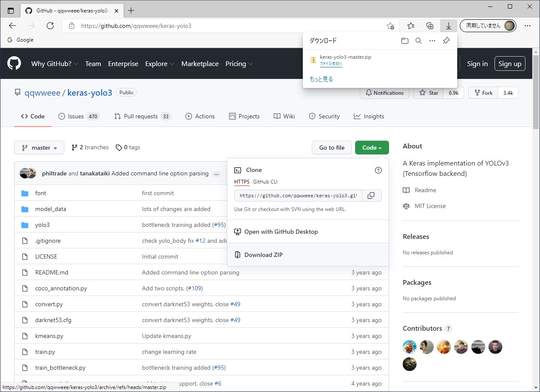View the 0 tags link
Screen dimensions: 540x392
(128, 147)
